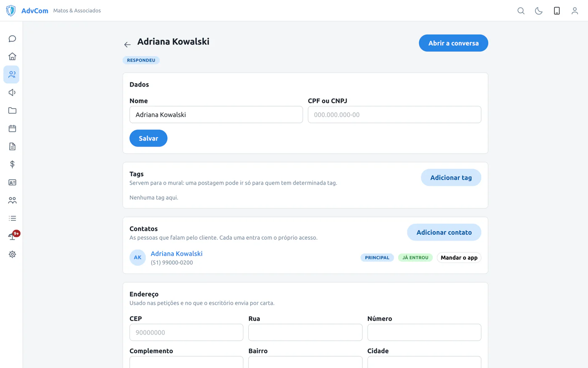The height and width of the screenshot is (368, 588).
Task: Focus the CPF ou CNPJ field
Action: [x=394, y=114]
